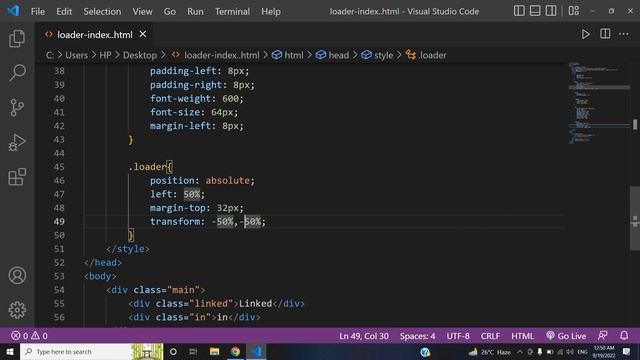The height and width of the screenshot is (360, 640).
Task: Toggle secondary side bar layout button
Action: 551,11
